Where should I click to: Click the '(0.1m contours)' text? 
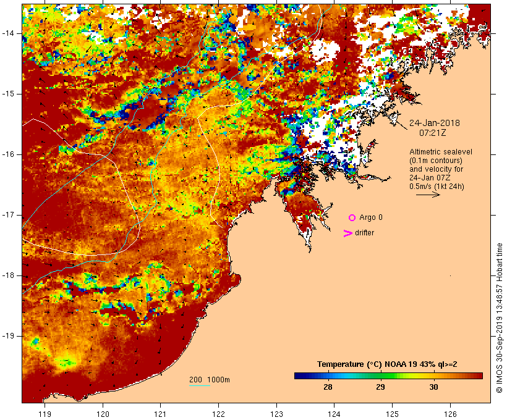(436, 161)
